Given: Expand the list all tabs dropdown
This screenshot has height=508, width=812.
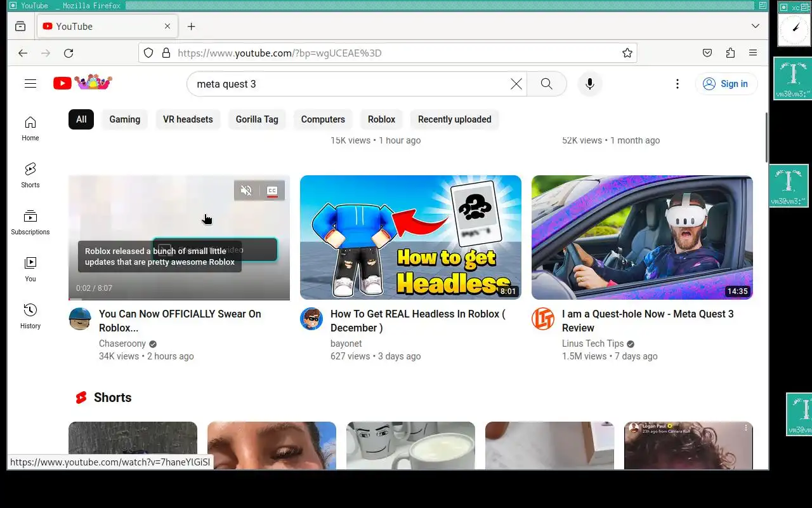Looking at the screenshot, I should 756,26.
